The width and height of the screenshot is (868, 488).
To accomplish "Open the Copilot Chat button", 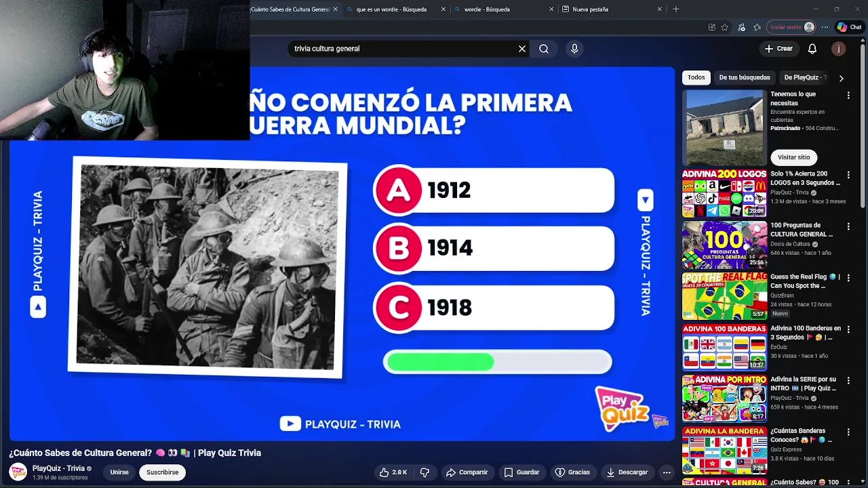I will point(848,27).
